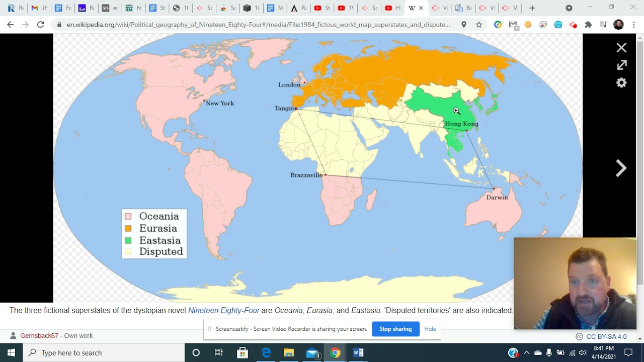Switch to Chrome on the taskbar
The image size is (644, 362).
coord(335,352)
